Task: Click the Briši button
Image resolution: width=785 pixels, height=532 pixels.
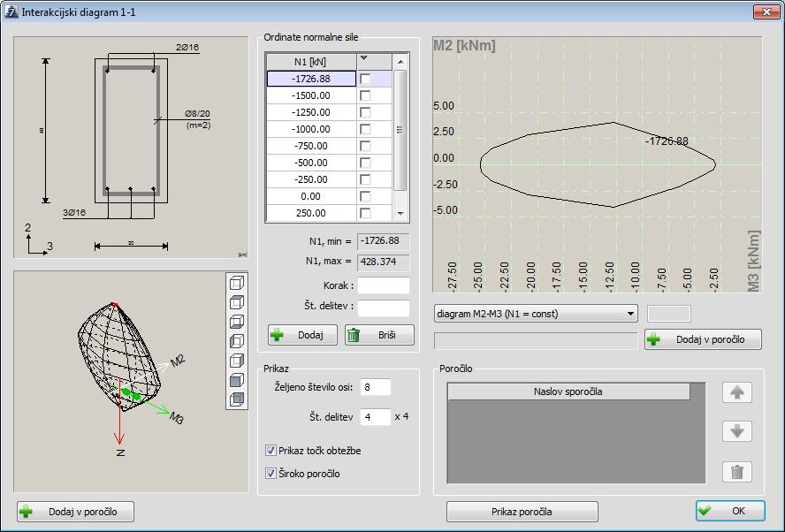Action: coord(379,335)
